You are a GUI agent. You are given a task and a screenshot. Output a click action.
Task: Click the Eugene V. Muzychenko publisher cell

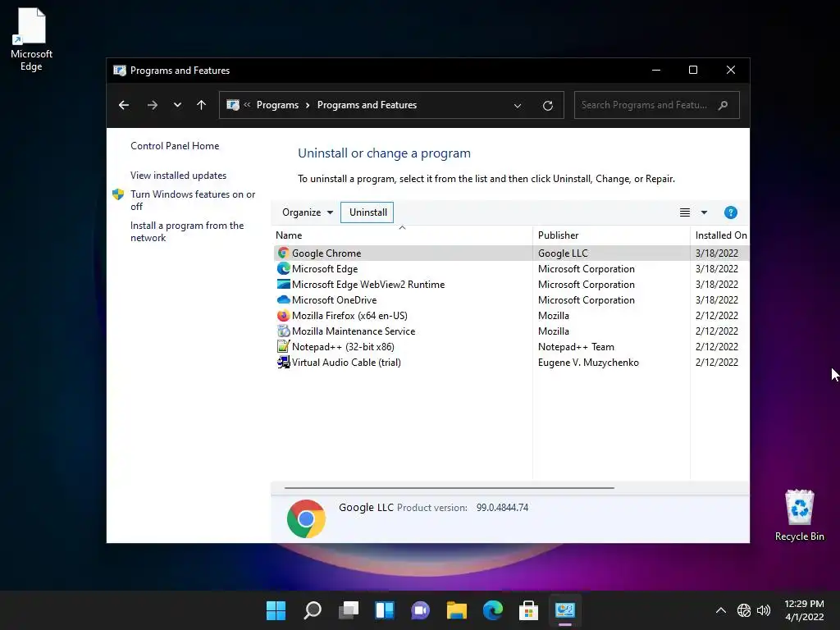pyautogui.click(x=588, y=362)
